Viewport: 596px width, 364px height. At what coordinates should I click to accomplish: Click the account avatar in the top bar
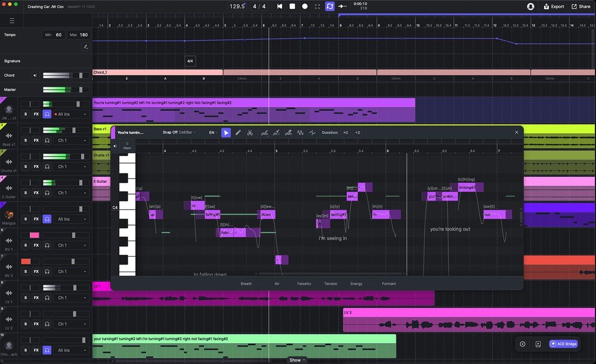pos(530,6)
